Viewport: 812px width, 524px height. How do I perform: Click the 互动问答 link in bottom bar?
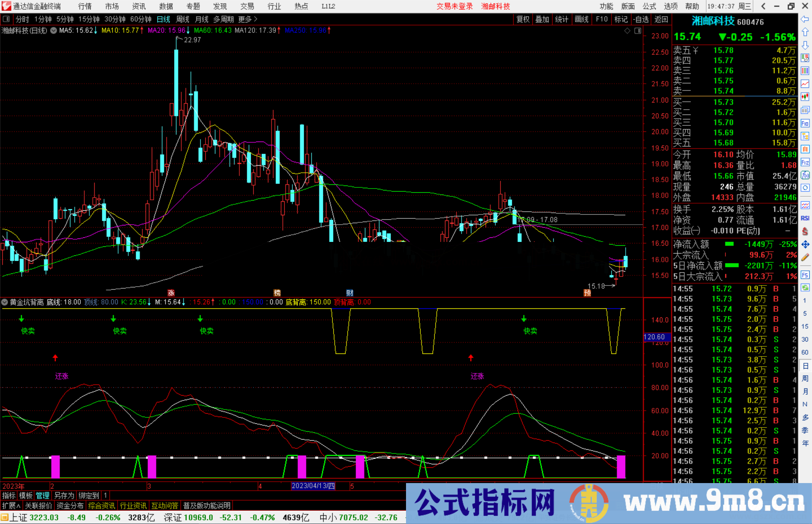[165, 505]
